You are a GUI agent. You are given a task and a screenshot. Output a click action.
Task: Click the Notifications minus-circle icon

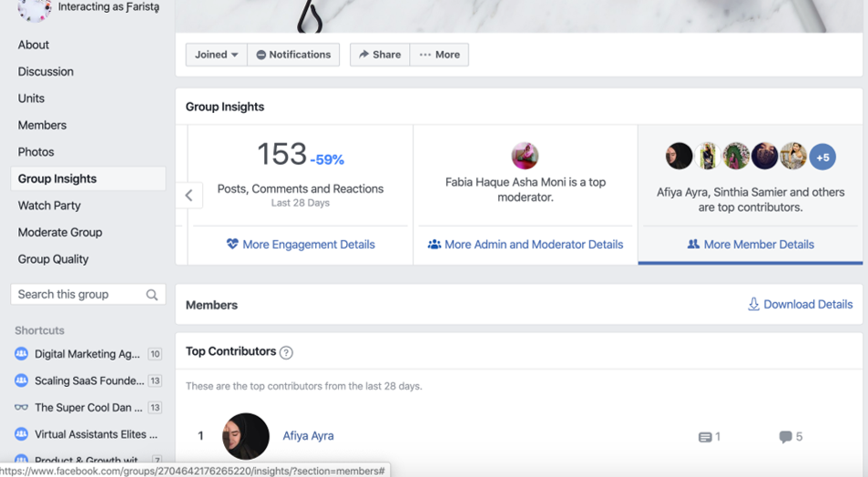pyautogui.click(x=261, y=55)
